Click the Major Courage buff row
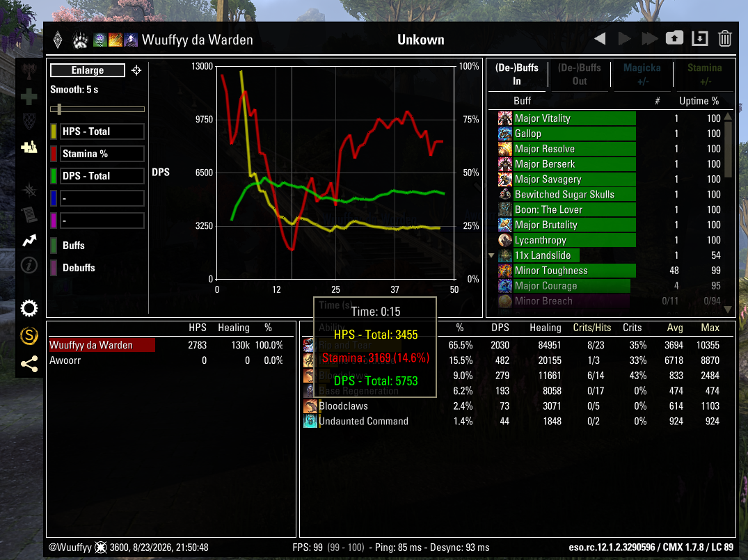This screenshot has height=560, width=748. point(609,286)
